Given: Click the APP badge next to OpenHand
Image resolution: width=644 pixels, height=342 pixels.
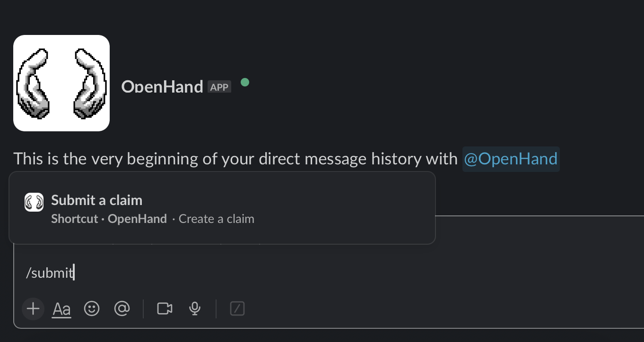Looking at the screenshot, I should pos(219,86).
